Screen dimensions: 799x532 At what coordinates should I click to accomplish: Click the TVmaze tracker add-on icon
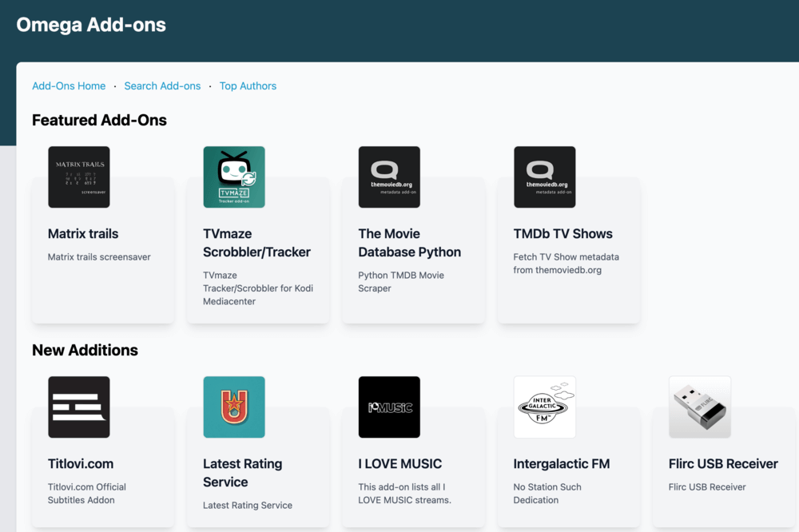click(234, 177)
